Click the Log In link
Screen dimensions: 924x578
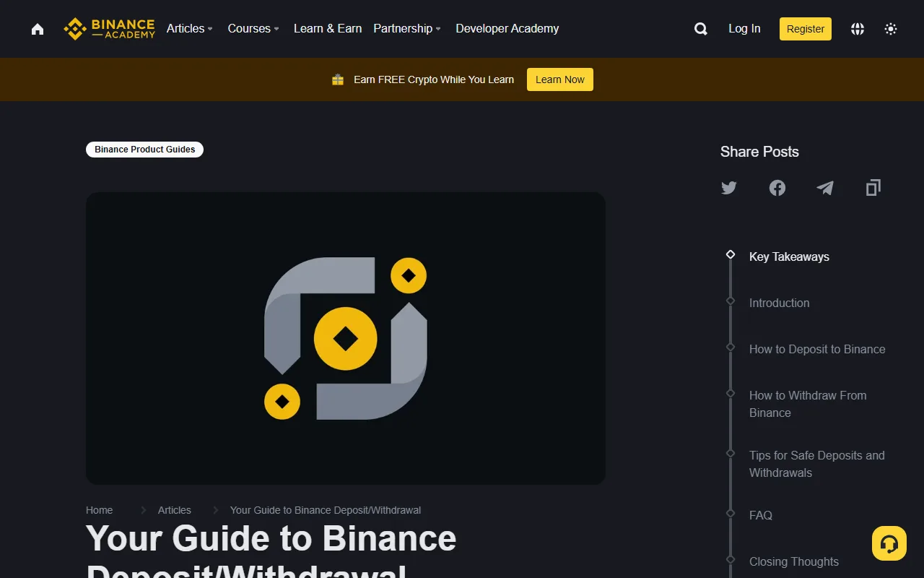(x=744, y=29)
